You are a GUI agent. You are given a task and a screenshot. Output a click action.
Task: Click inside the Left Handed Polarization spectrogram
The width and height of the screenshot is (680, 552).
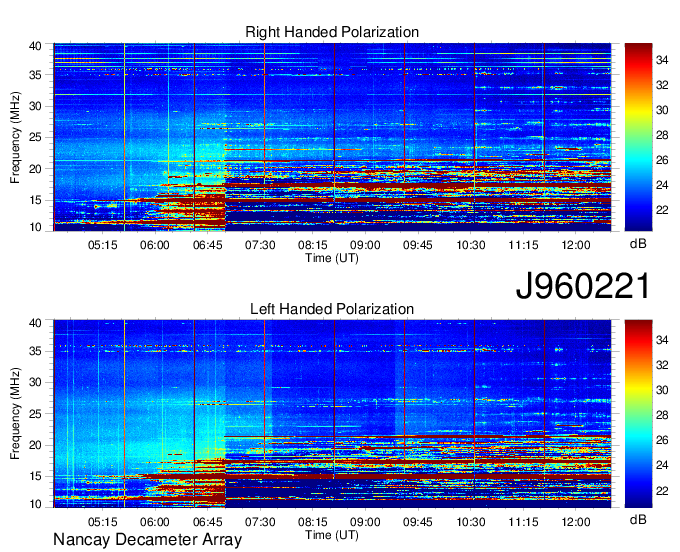332,413
